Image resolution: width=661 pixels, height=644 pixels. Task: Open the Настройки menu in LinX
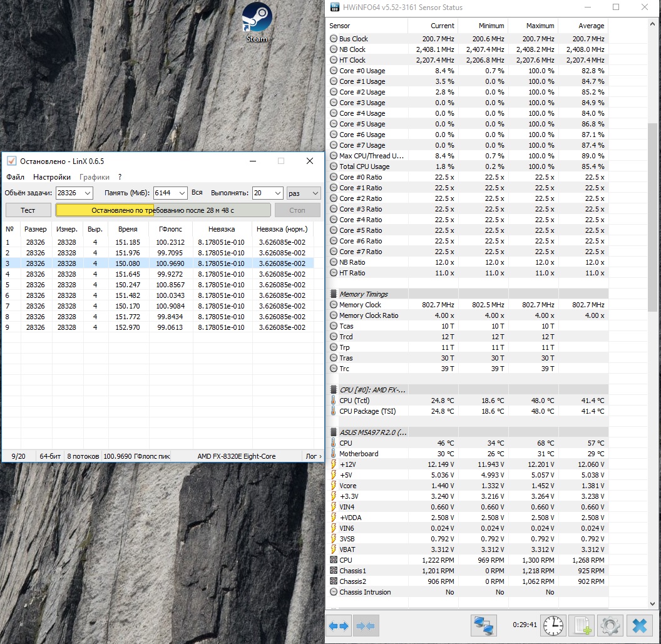(x=52, y=177)
